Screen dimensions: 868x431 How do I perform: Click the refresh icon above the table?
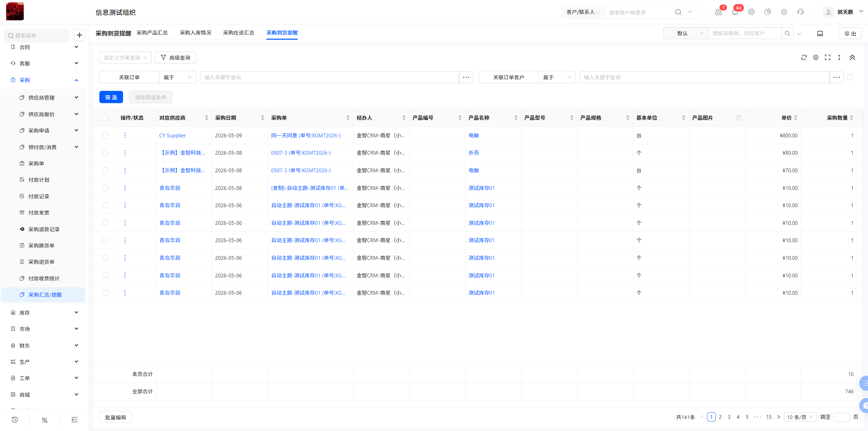click(x=804, y=58)
